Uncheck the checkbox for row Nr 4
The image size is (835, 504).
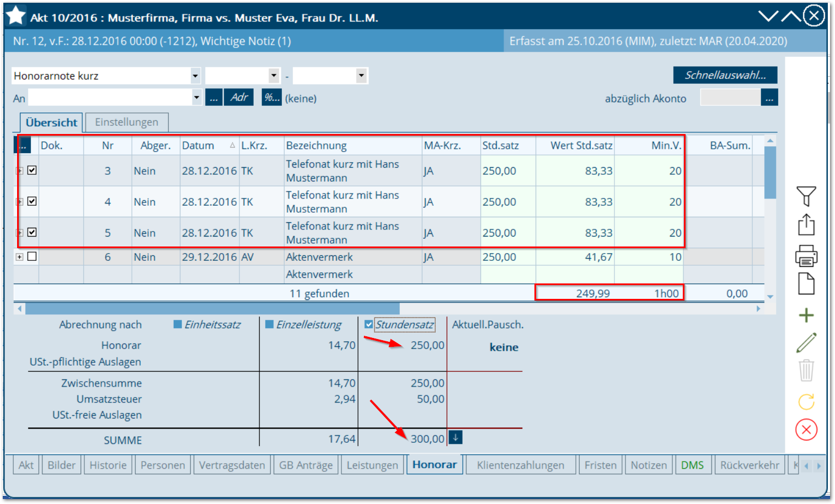pyautogui.click(x=32, y=201)
